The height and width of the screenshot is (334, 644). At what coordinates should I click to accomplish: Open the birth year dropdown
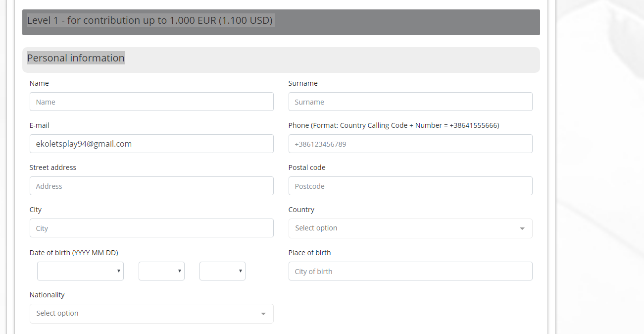coord(80,271)
